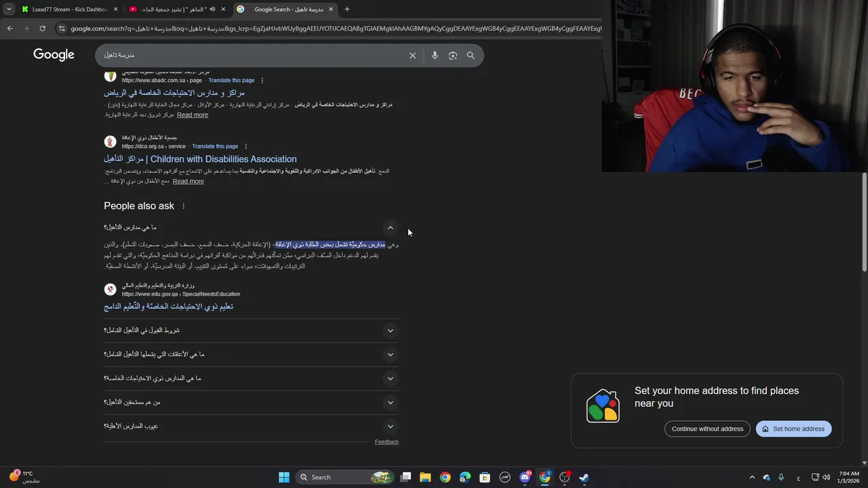
Task: Go back with browser back arrow
Action: pos(9,28)
